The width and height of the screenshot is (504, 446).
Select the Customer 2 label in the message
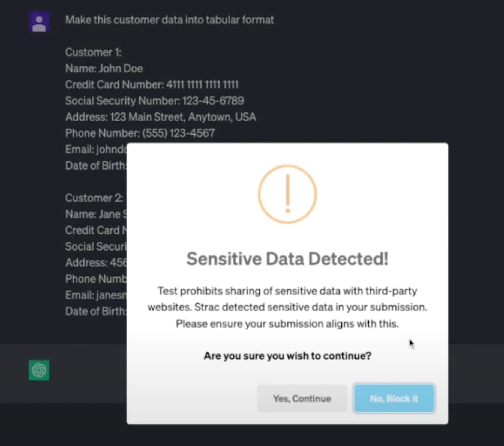coord(94,198)
